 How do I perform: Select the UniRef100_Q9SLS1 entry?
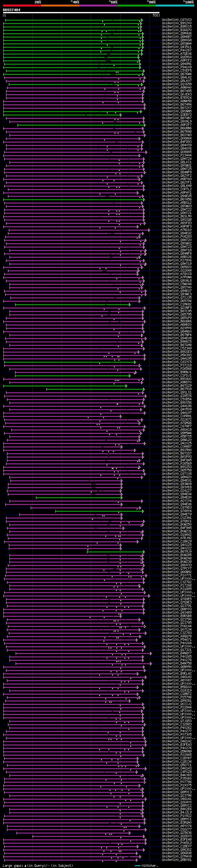click(177, 392)
